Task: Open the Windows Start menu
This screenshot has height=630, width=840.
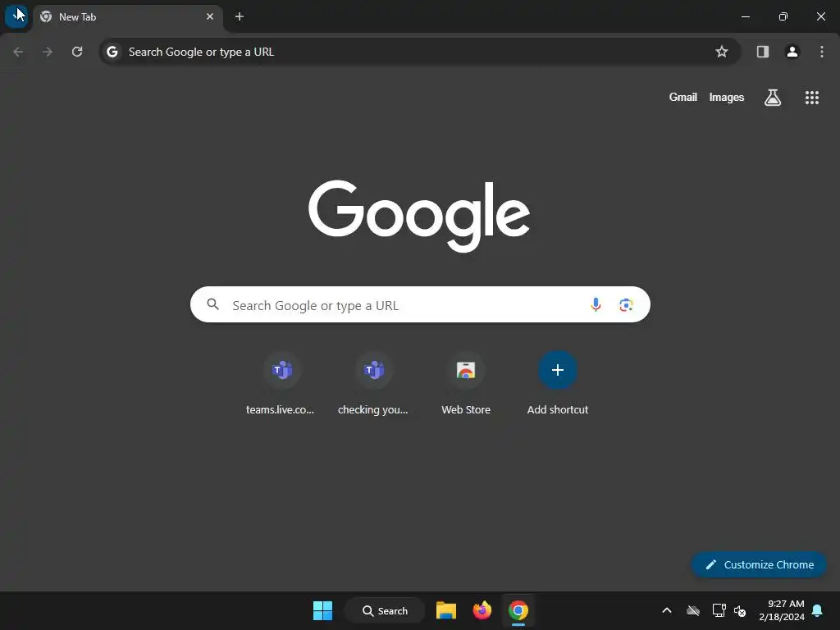Action: point(322,610)
